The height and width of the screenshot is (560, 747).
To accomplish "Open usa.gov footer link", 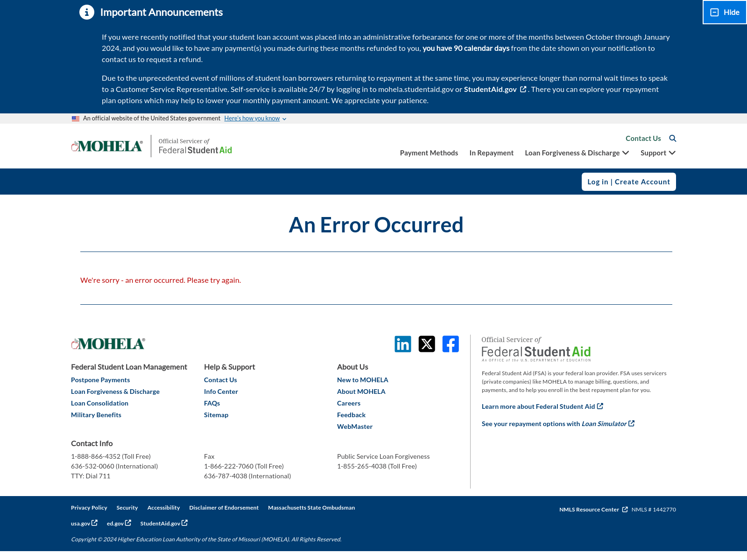I will (84, 523).
